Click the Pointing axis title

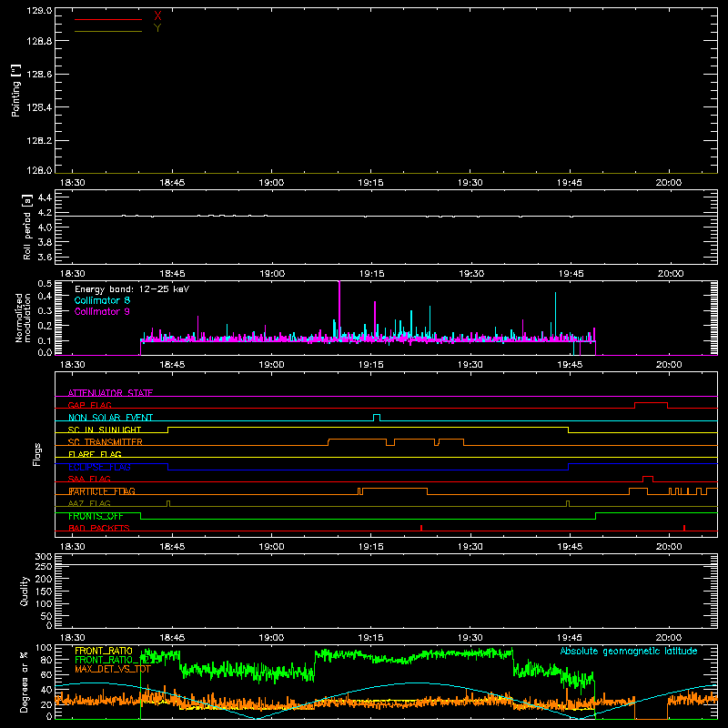(16, 90)
